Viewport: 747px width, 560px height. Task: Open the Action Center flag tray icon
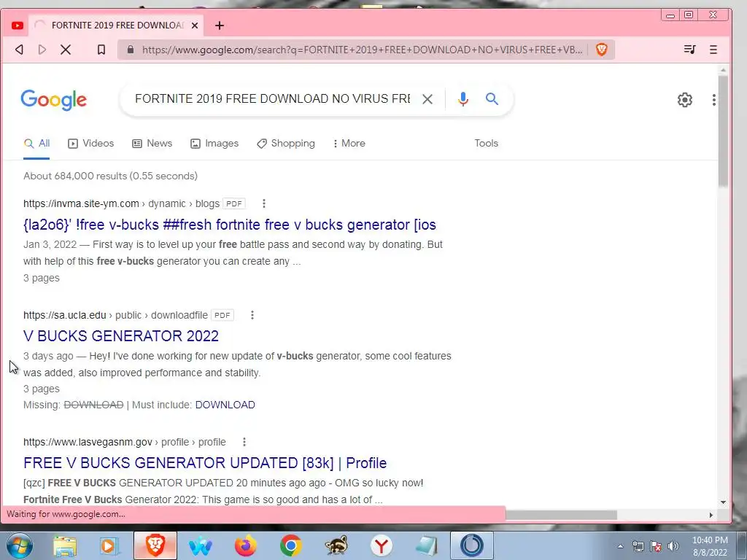(x=656, y=547)
